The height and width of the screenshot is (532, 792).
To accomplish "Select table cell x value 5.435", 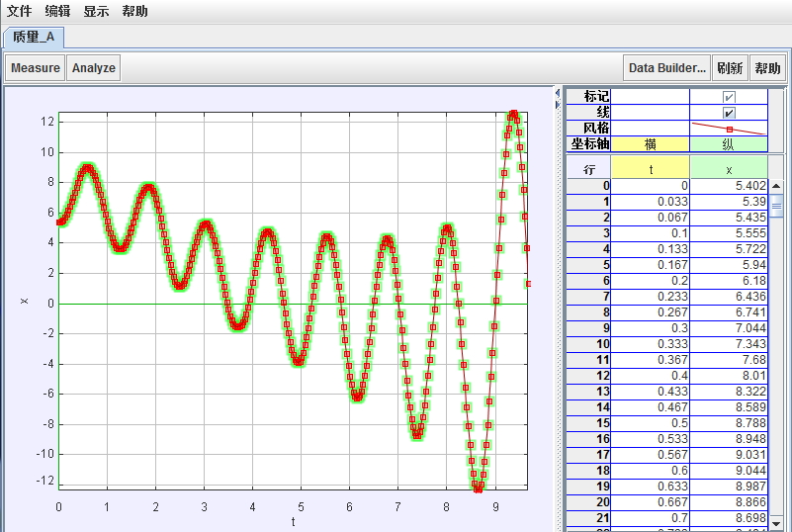I will [x=729, y=218].
